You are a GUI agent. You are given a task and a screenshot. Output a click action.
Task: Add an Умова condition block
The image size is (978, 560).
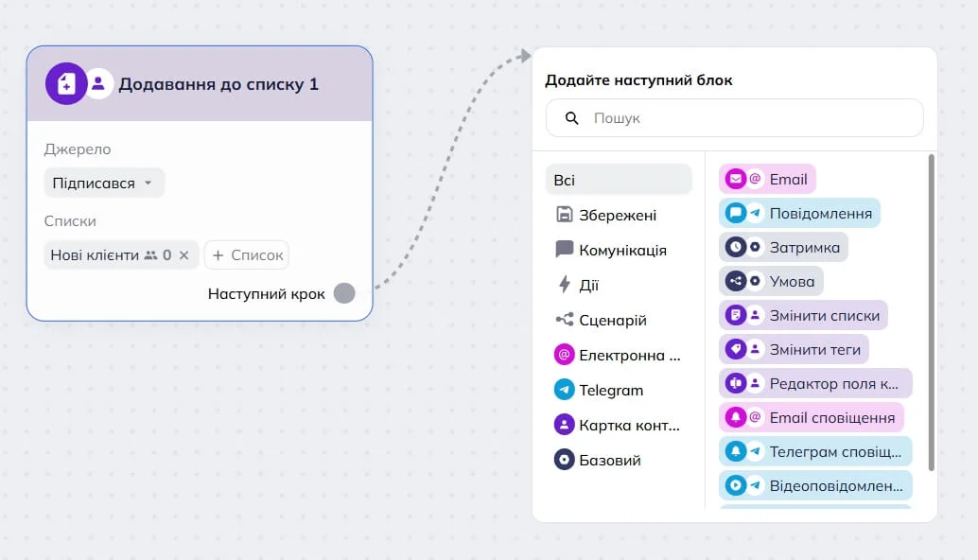pos(771,281)
